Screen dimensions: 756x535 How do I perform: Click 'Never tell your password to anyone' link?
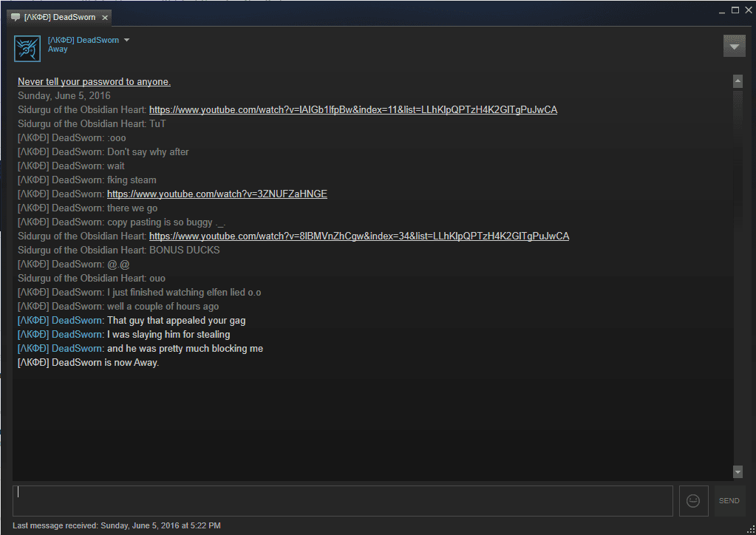[94, 82]
